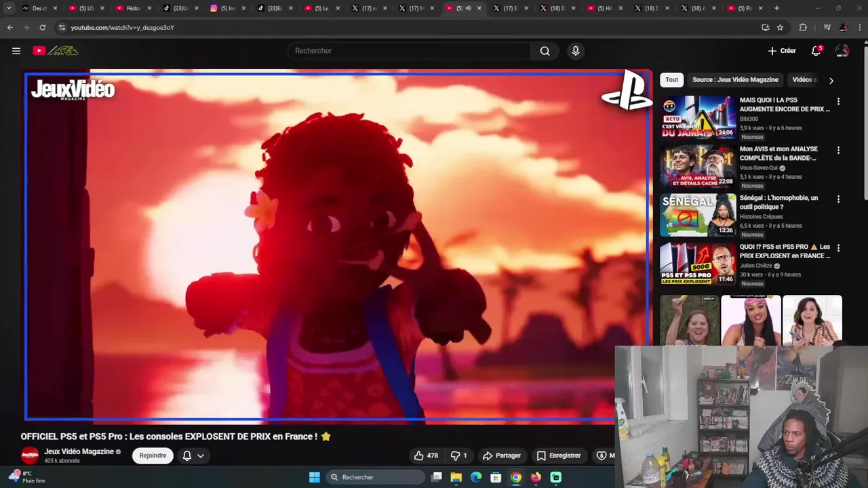View site information icon in the address bar

click(x=62, y=27)
